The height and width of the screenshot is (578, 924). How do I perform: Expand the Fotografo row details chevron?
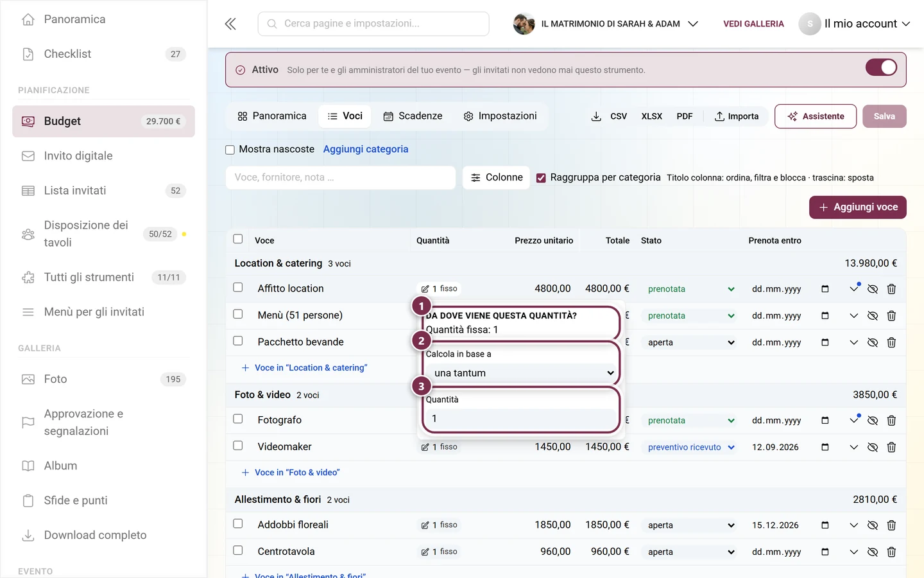pos(853,420)
